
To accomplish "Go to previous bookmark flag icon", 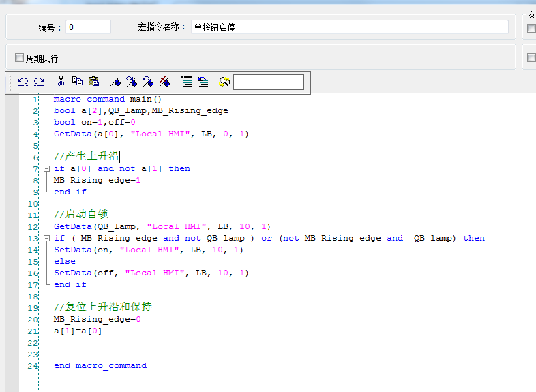I will click(148, 82).
